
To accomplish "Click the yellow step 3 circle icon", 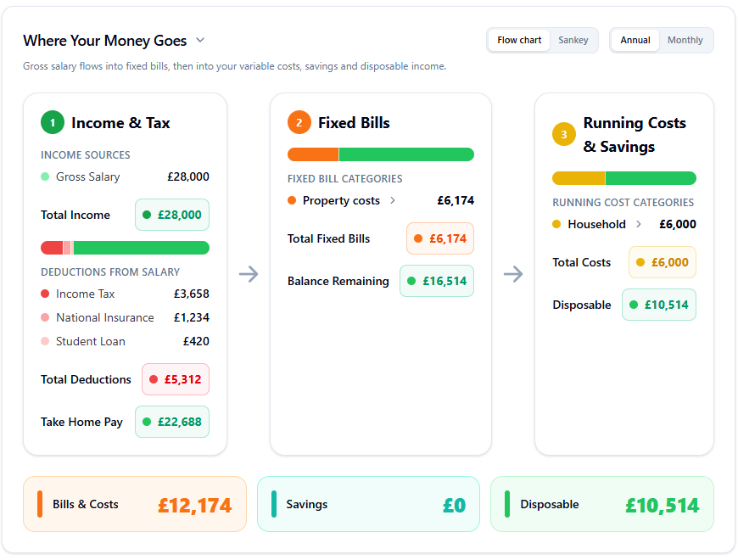I will [564, 135].
